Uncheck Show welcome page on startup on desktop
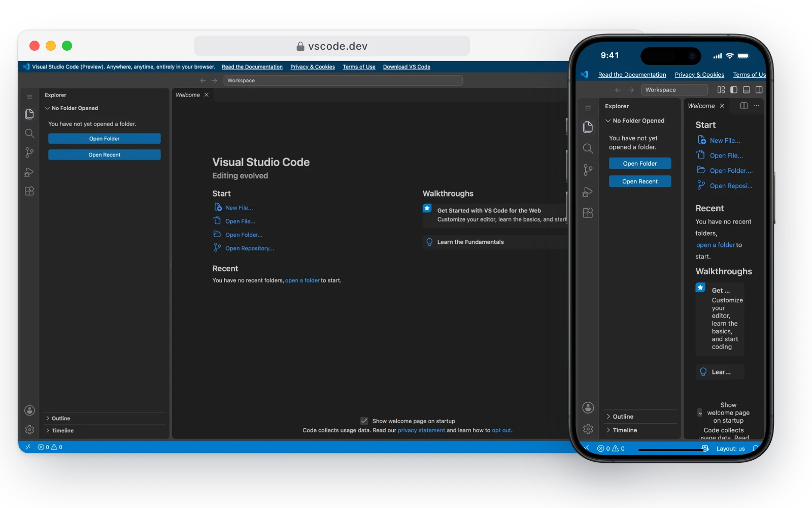This screenshot has width=812, height=508. pos(364,421)
